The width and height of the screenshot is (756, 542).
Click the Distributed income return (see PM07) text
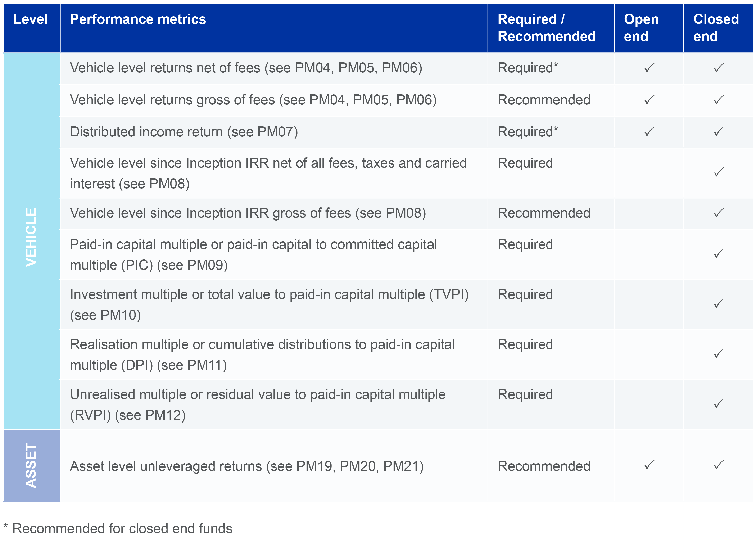point(184,132)
